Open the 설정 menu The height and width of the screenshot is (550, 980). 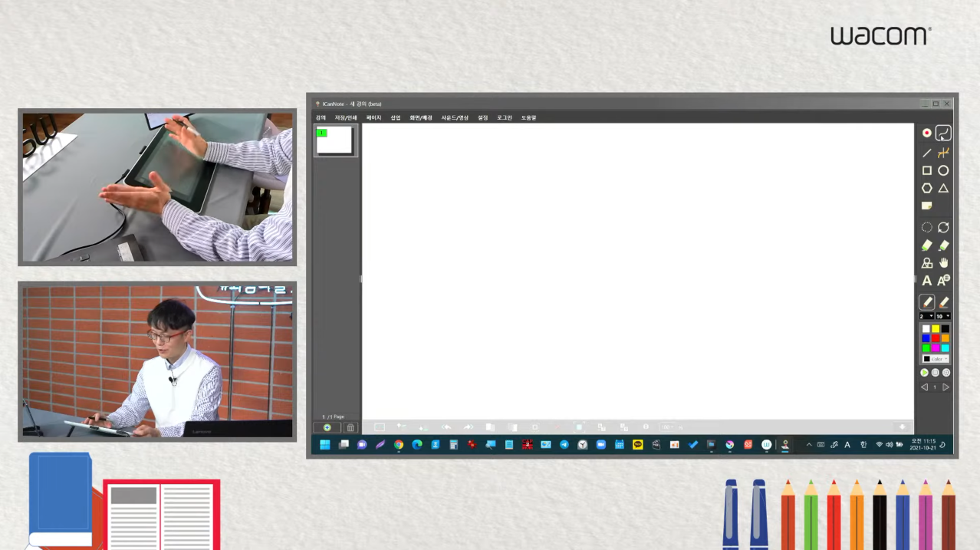[483, 117]
